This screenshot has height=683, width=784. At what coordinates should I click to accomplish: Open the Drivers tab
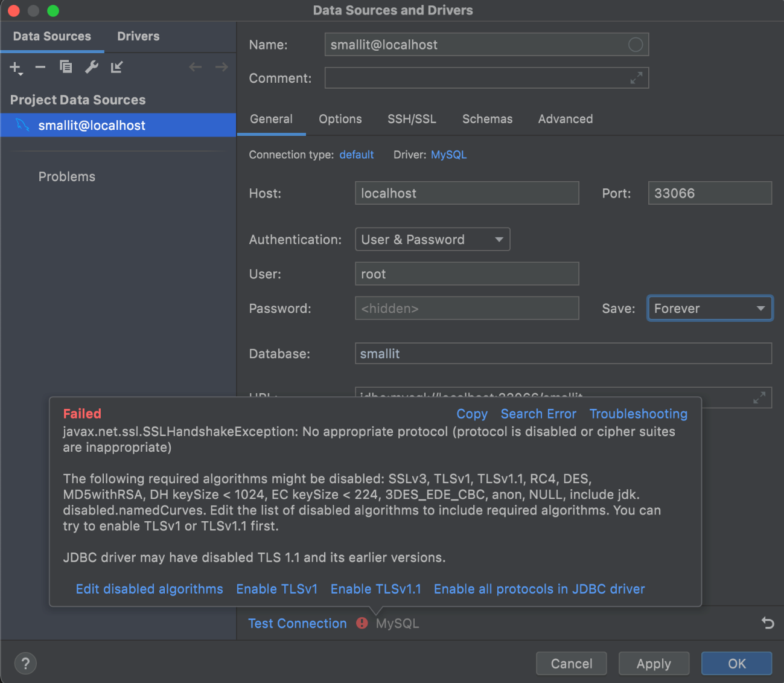(138, 36)
